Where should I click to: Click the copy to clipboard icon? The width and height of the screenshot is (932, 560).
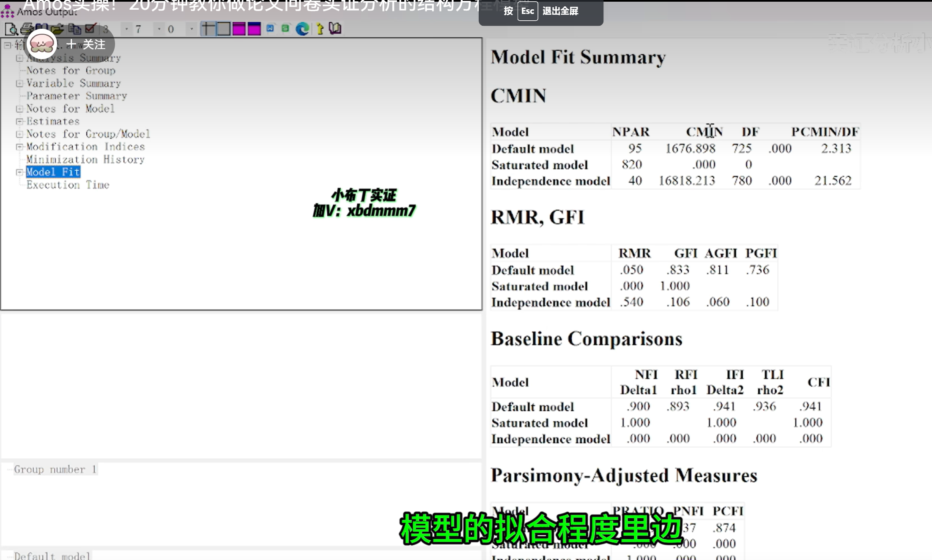(74, 29)
